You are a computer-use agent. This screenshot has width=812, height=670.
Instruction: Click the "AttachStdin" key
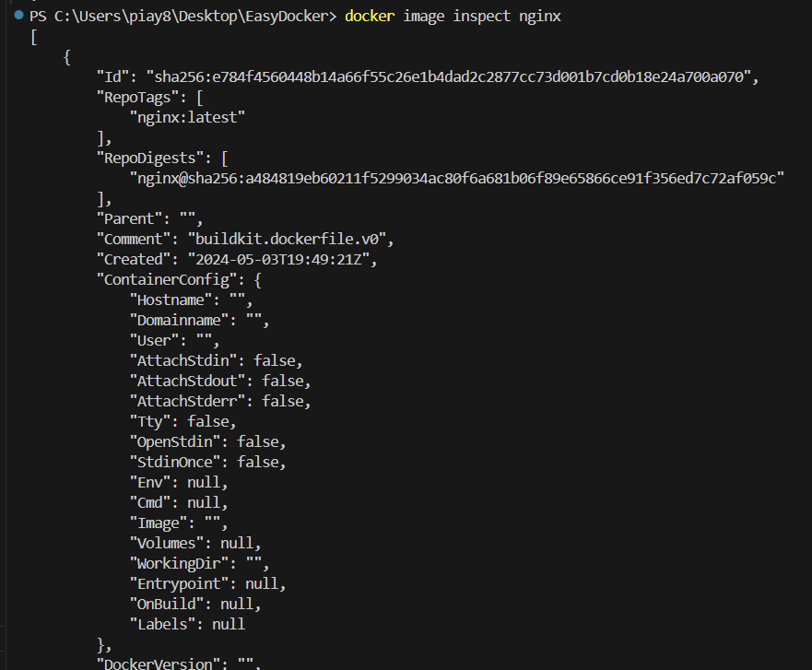click(x=183, y=361)
